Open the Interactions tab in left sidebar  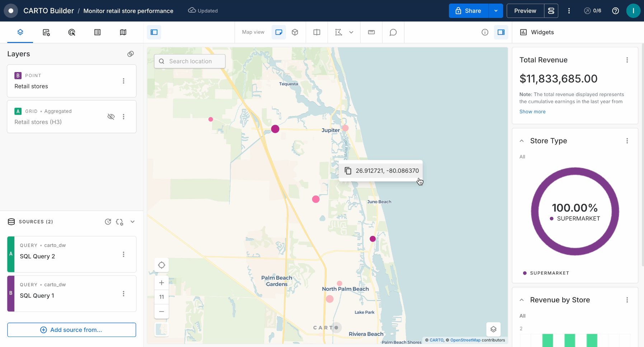[72, 32]
